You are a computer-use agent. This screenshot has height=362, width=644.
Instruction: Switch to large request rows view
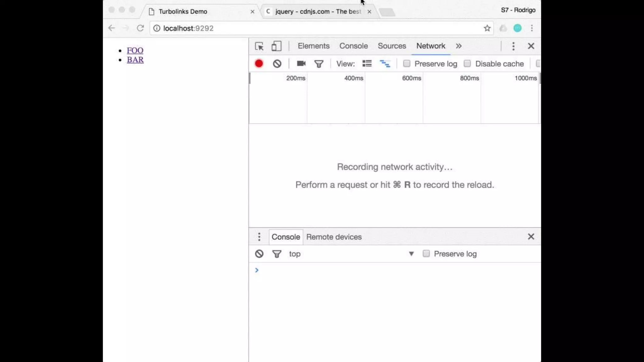(367, 64)
